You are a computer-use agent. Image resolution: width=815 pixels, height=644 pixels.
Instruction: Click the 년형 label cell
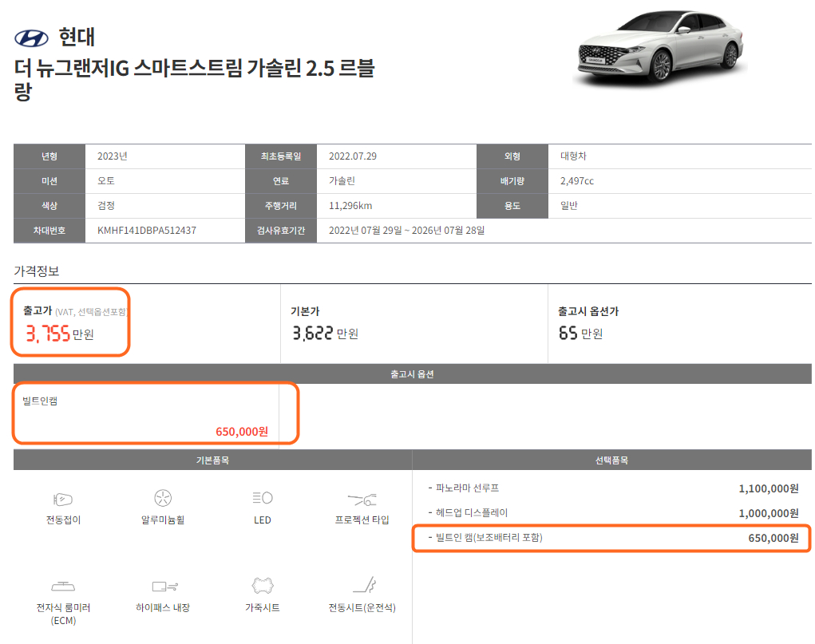tap(49, 156)
